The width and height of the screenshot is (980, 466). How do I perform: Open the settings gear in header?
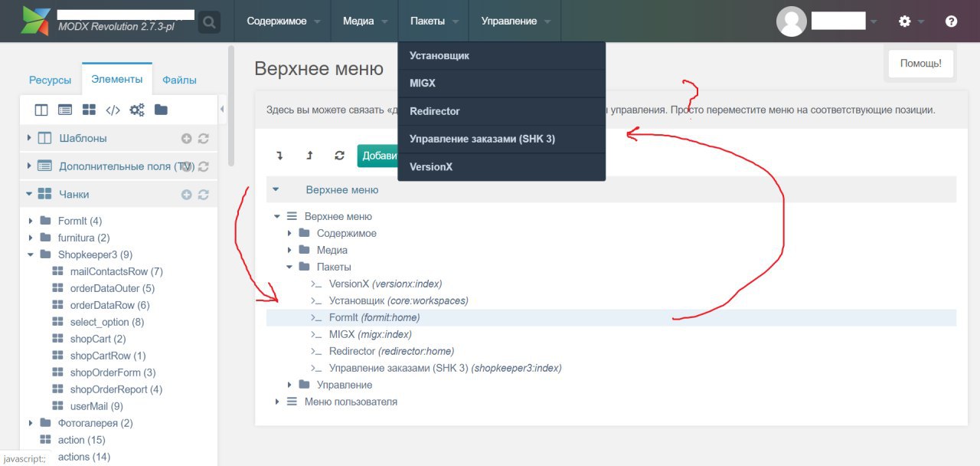pyautogui.click(x=905, y=21)
